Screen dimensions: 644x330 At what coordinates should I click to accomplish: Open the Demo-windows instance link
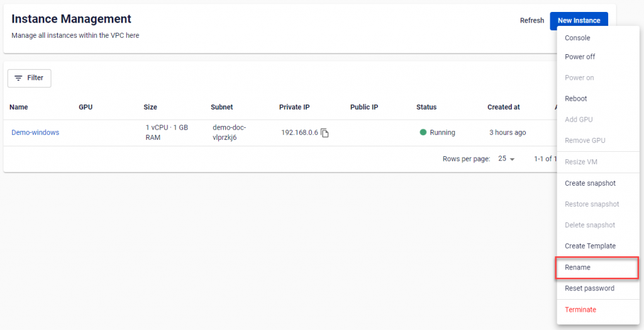[35, 132]
